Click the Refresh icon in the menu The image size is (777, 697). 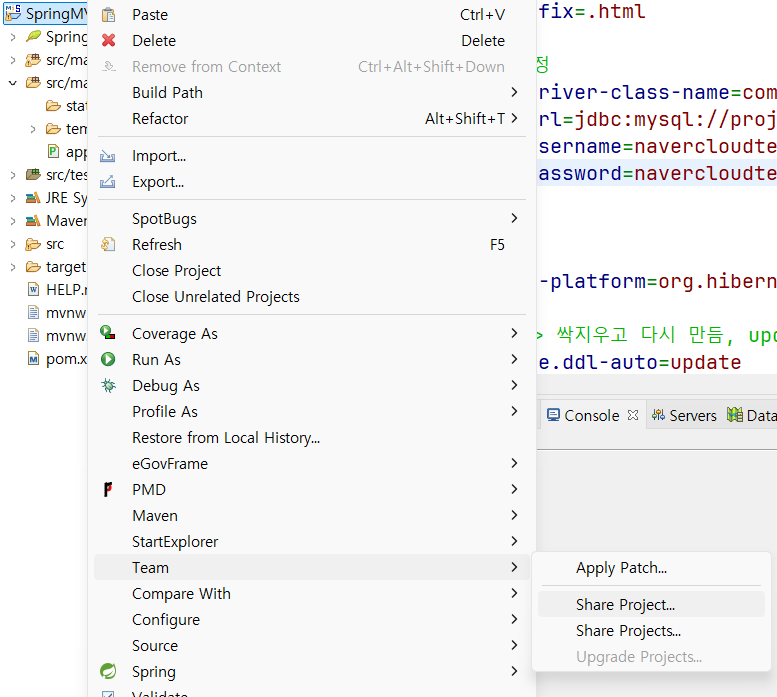click(108, 244)
